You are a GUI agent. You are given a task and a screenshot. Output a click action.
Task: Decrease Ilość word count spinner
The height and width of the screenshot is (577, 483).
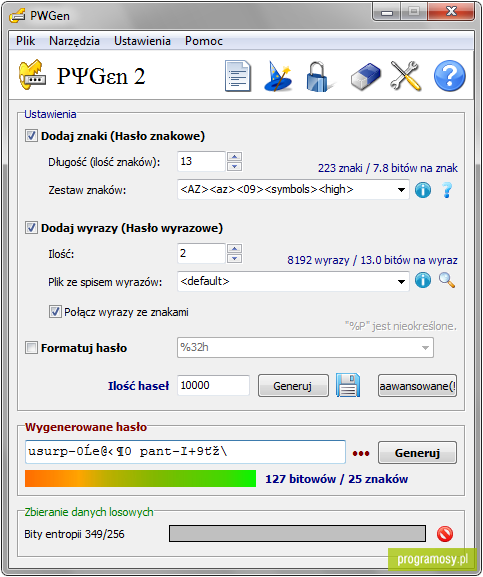(x=234, y=258)
